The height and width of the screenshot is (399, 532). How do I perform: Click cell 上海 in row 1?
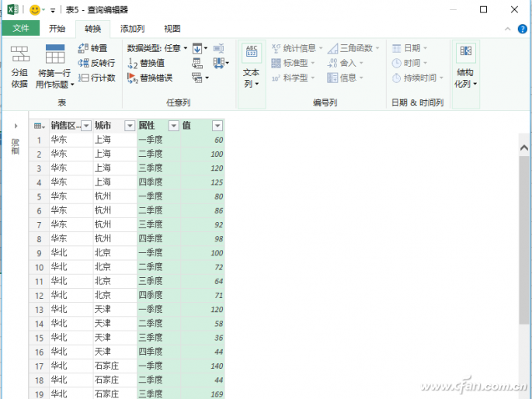115,140
